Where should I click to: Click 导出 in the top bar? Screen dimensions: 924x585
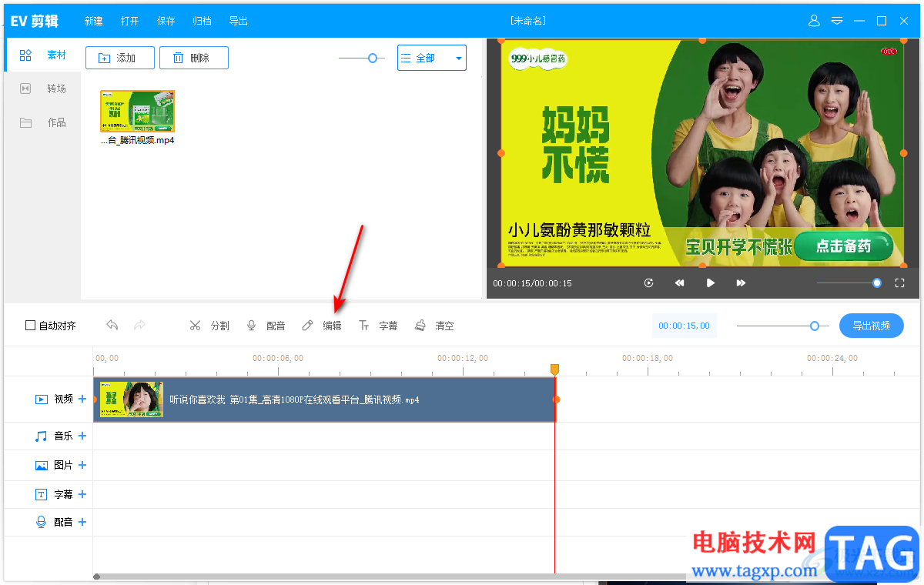click(x=238, y=22)
